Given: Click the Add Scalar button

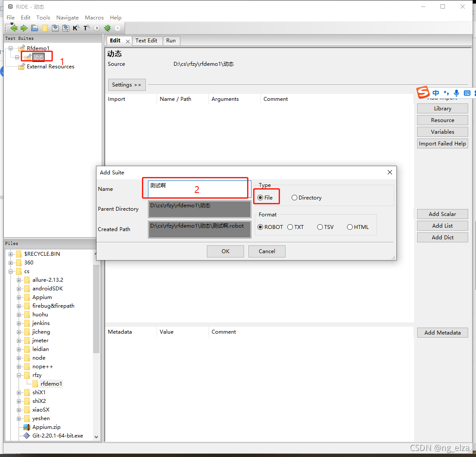Looking at the screenshot, I should [442, 214].
